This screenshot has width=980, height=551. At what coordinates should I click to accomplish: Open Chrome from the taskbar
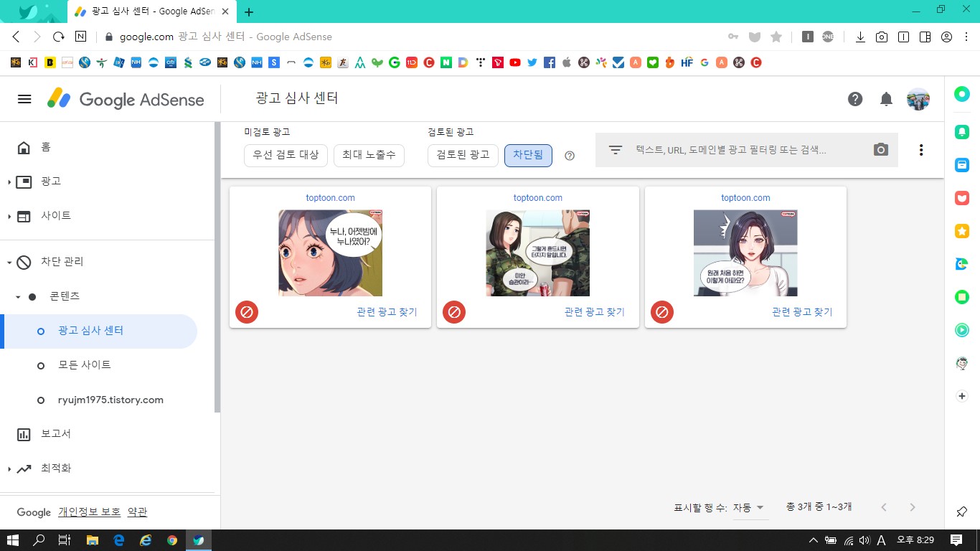(x=172, y=540)
